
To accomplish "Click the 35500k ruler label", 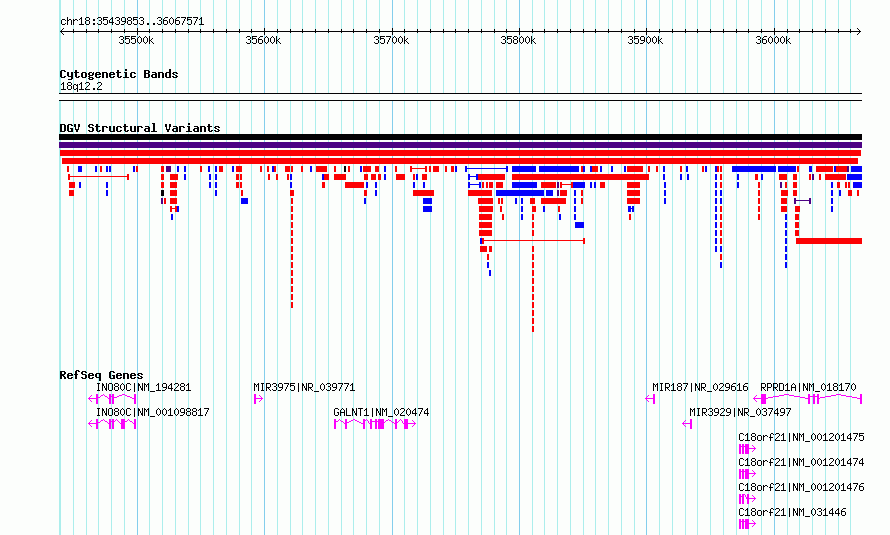I will 136,40.
